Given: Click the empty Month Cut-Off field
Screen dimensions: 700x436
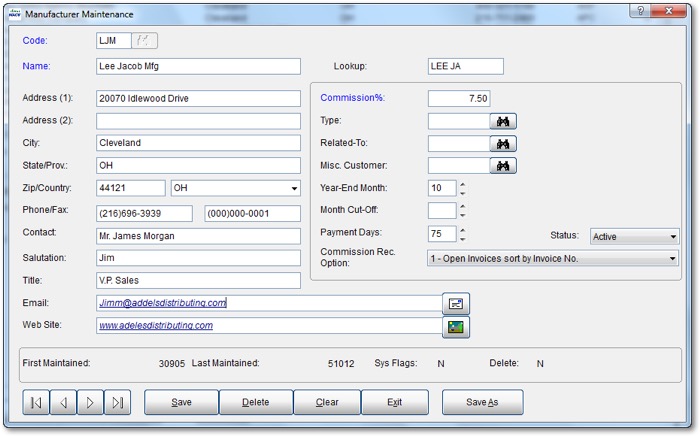Looking at the screenshot, I should click(x=442, y=211).
